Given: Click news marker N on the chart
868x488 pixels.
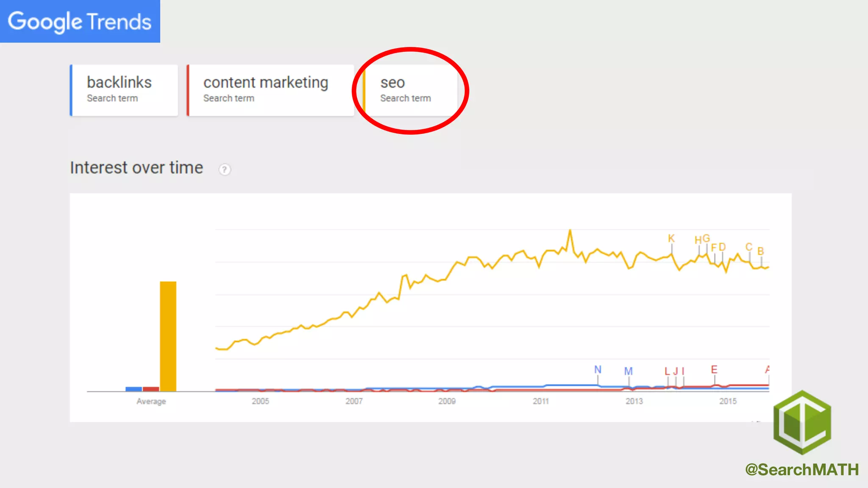Looking at the screenshot, I should point(598,370).
